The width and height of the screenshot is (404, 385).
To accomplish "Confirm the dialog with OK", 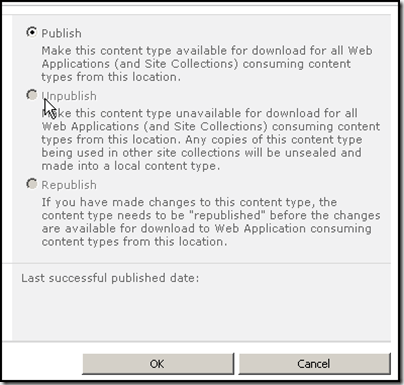I will click(x=158, y=364).
